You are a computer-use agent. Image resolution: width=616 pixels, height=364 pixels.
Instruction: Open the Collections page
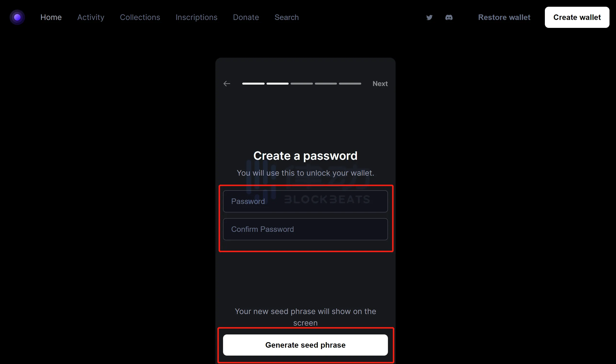140,17
